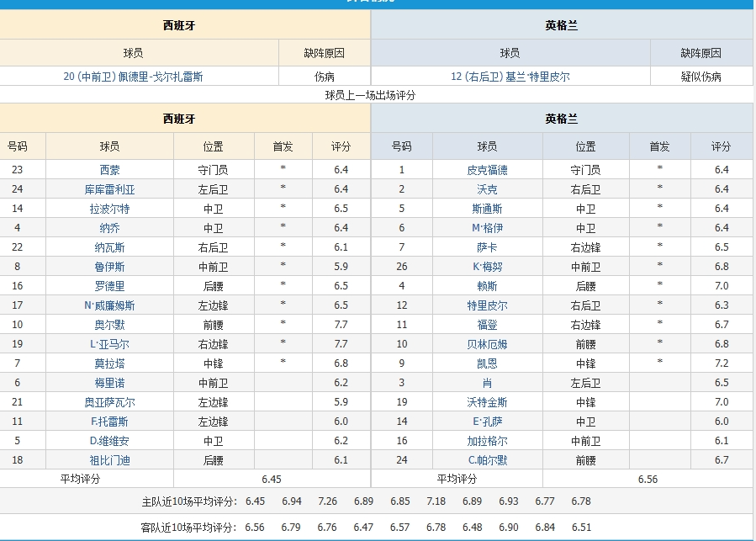Click on 祖比门迪 player name
The width and height of the screenshot is (756, 541).
pos(109,460)
